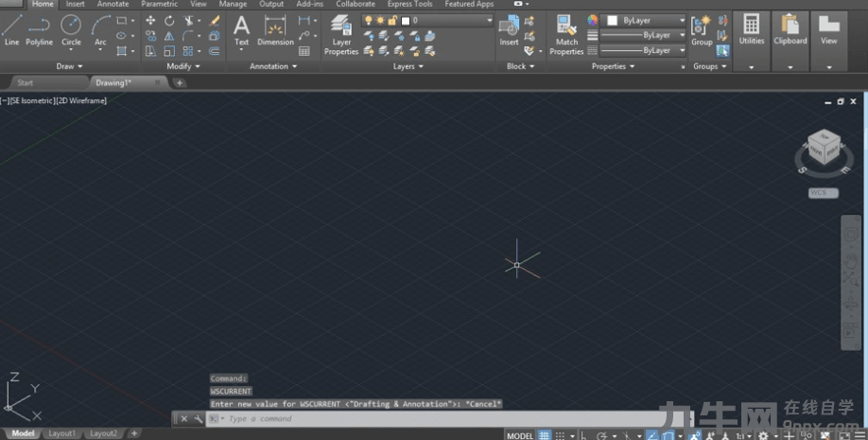
Task: Open Layer Properties manager
Action: 341,34
